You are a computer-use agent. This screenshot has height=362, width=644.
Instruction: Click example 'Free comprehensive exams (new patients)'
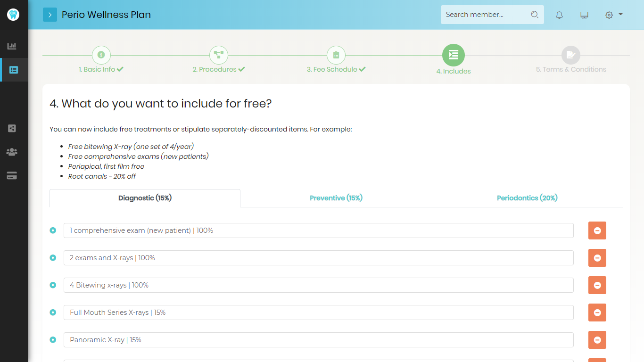[139, 156]
